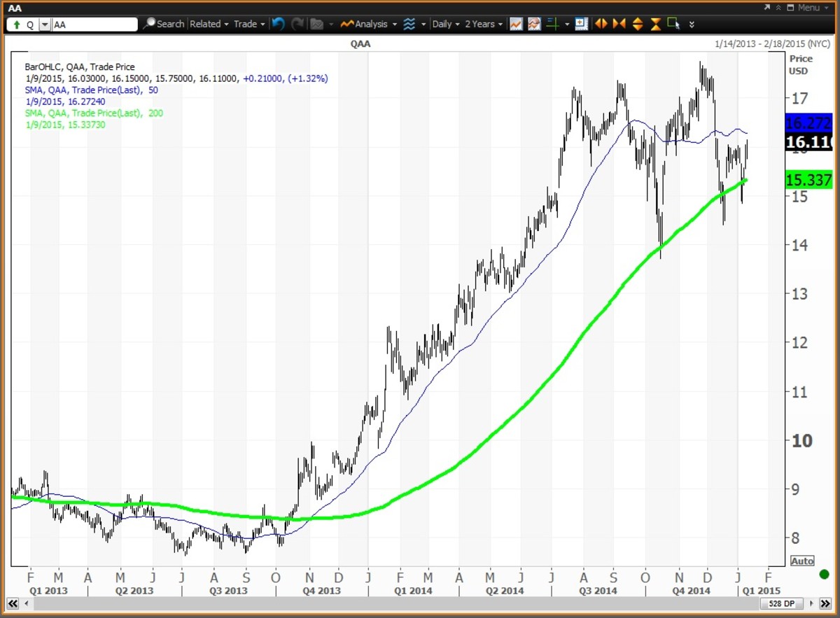The image size is (840, 618).
Task: Click the AA symbol input field
Action: [94, 24]
